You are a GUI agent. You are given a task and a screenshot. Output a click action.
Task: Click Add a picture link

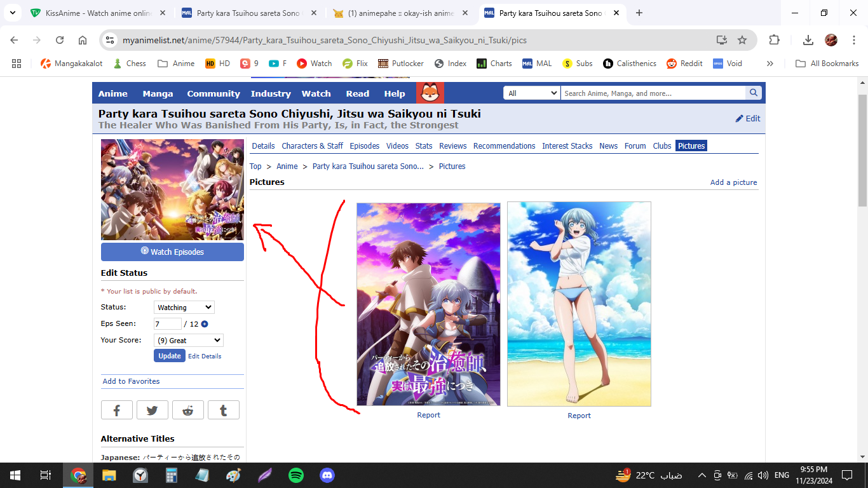tap(734, 182)
